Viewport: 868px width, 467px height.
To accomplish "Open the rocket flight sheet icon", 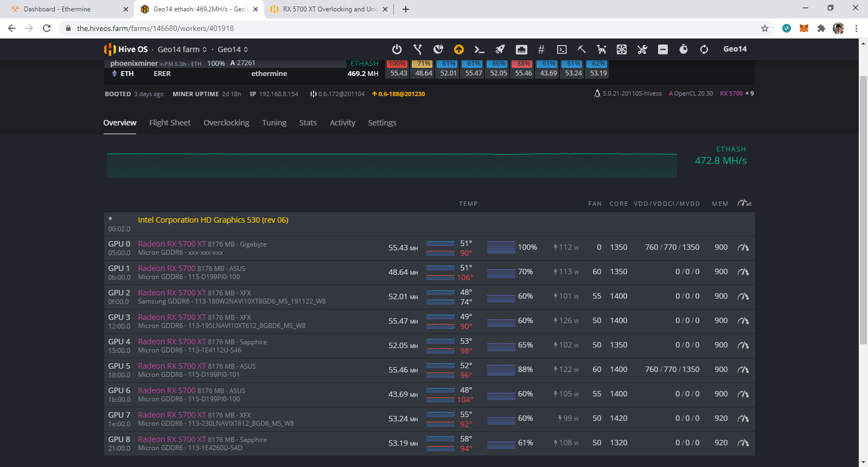I will [500, 49].
